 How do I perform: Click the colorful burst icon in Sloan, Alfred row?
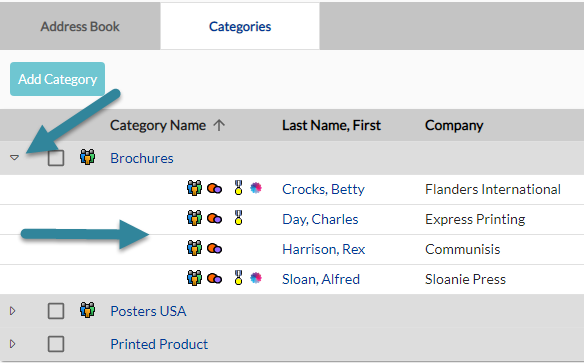click(x=256, y=278)
